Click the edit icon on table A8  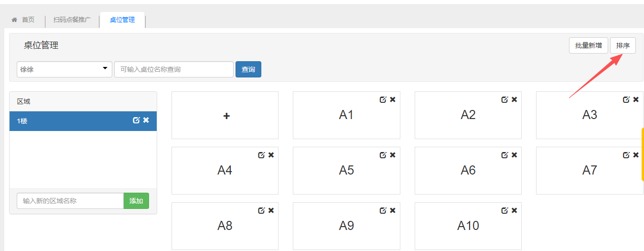click(261, 210)
